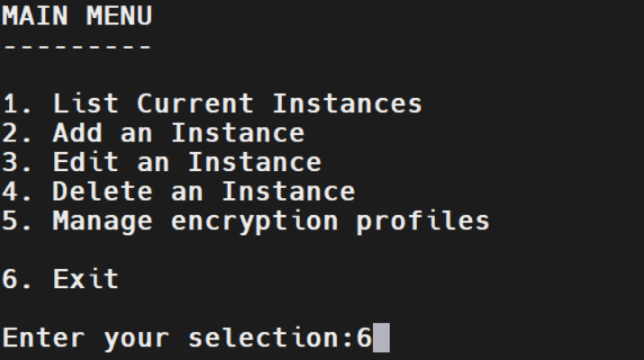
Task: Select the List Current Instances menu line
Action: 212,103
